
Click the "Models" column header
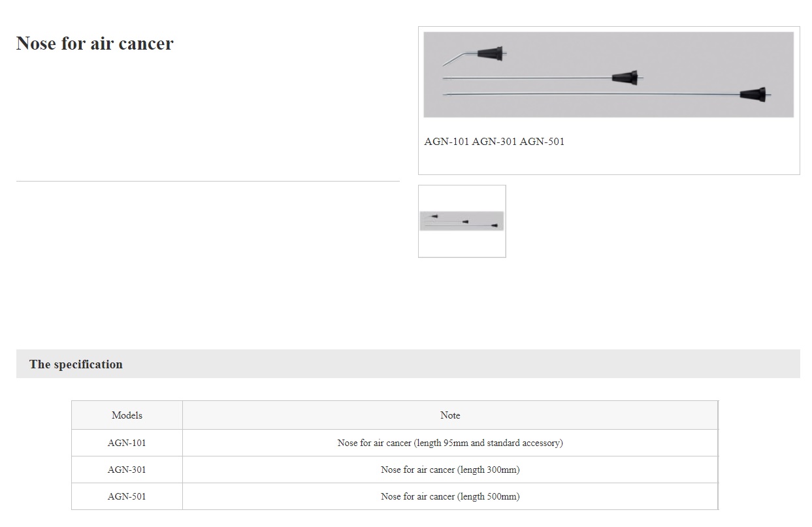click(127, 415)
